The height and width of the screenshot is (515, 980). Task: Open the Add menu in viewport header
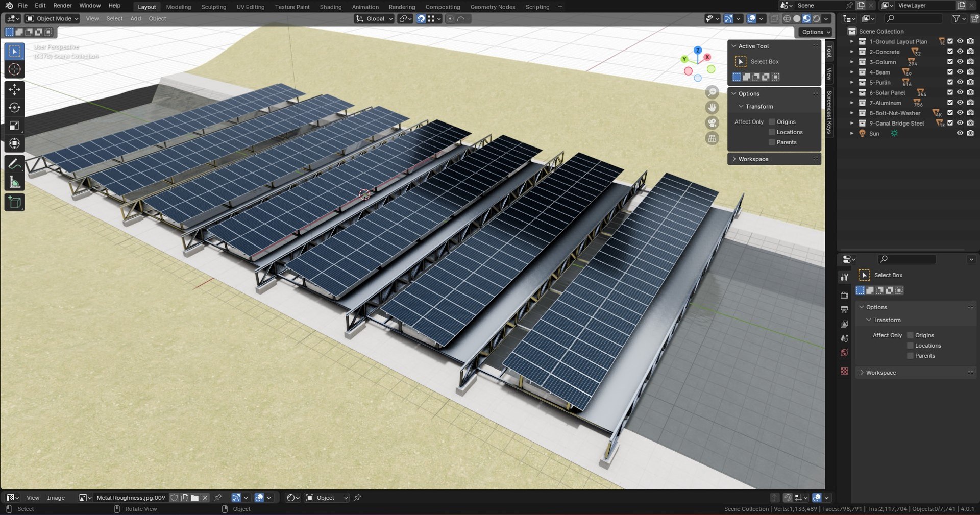[136, 19]
